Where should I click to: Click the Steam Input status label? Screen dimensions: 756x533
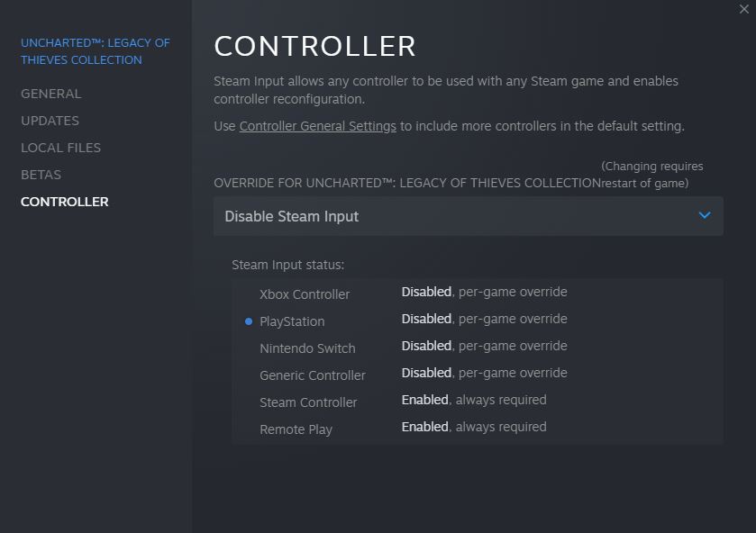pos(288,265)
